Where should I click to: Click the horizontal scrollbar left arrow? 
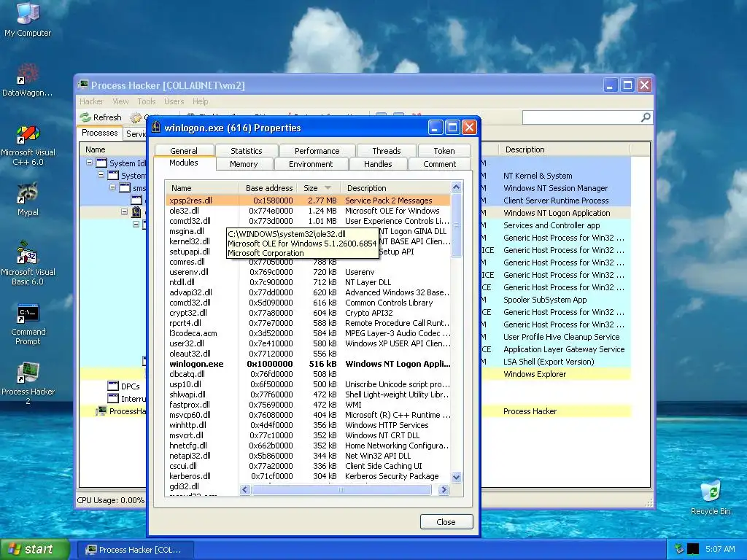click(245, 489)
